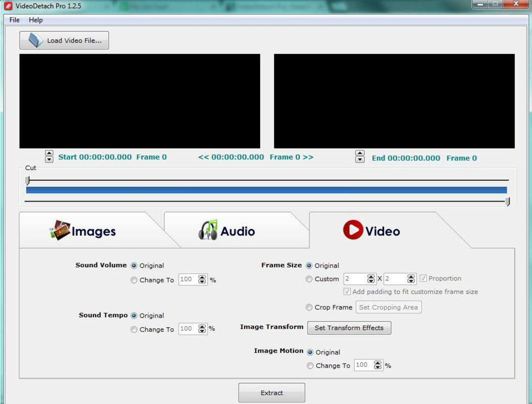
Task: Toggle Add padding to fit frame size checkbox
Action: point(347,291)
